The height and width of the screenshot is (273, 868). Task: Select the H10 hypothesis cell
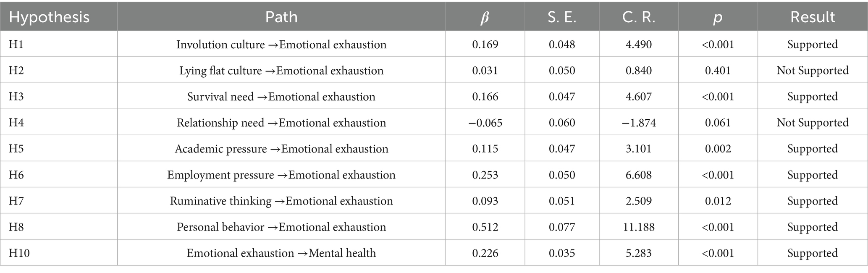tap(19, 253)
